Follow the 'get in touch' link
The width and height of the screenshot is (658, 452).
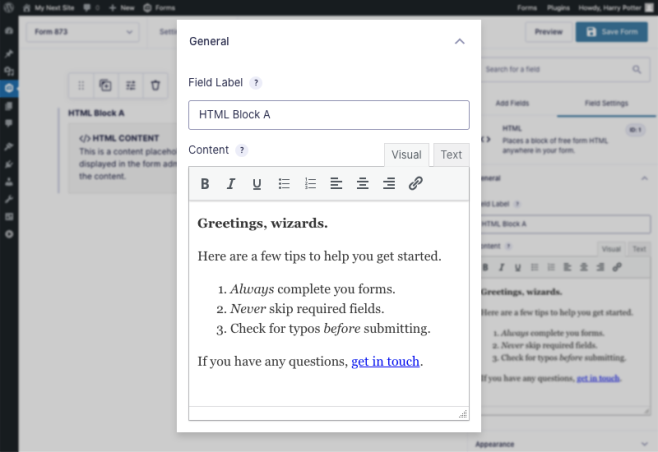pos(385,361)
